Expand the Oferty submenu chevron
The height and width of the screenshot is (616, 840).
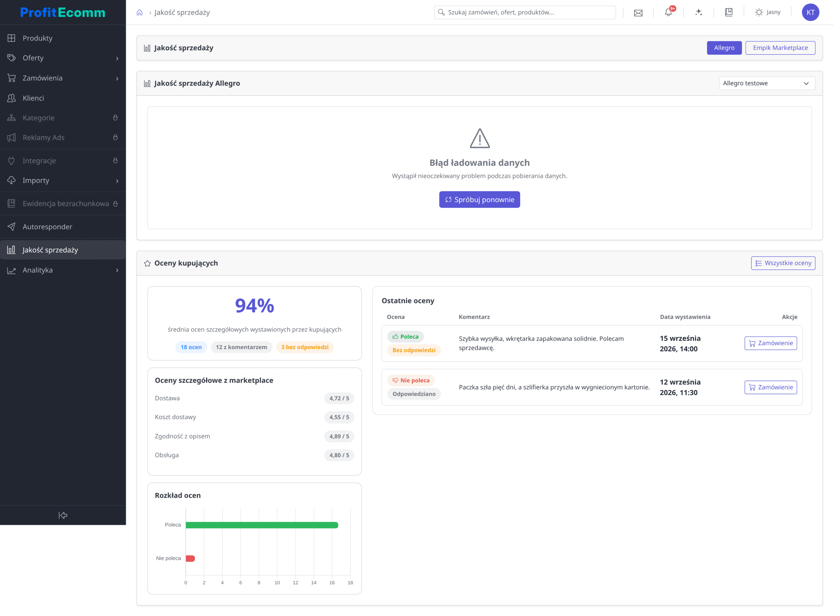point(117,58)
